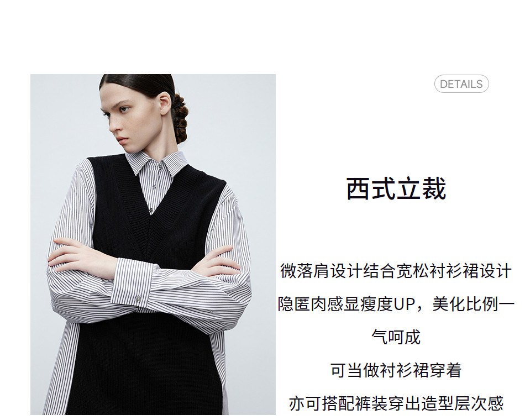The height and width of the screenshot is (420, 525).
Task: Click the line 亦可搭配裤装穿出造型层次感
Action: 396,403
